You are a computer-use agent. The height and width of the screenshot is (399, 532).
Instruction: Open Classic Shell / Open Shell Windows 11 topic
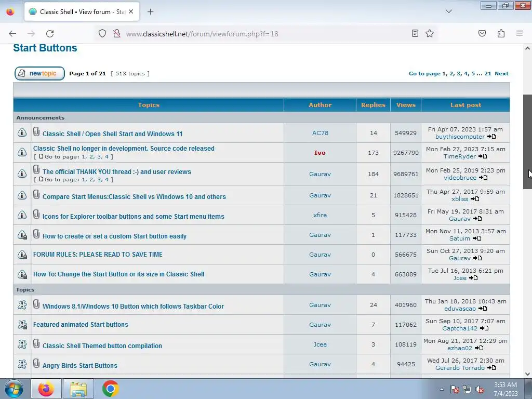point(112,134)
